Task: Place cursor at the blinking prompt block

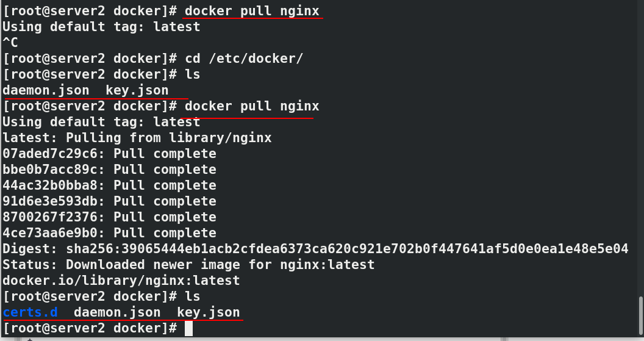Action: point(189,328)
